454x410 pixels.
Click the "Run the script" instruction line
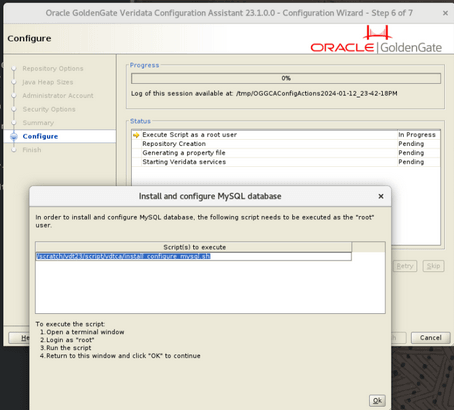[x=66, y=348]
